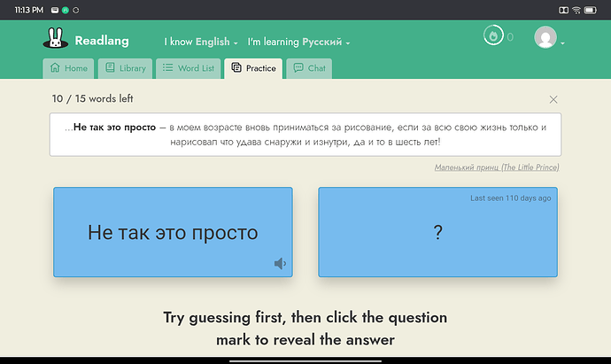611x364 pixels.
Task: Open the Library tab
Action: [x=126, y=68]
